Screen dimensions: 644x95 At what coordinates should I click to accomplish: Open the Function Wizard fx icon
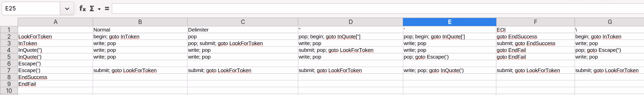coord(82,9)
